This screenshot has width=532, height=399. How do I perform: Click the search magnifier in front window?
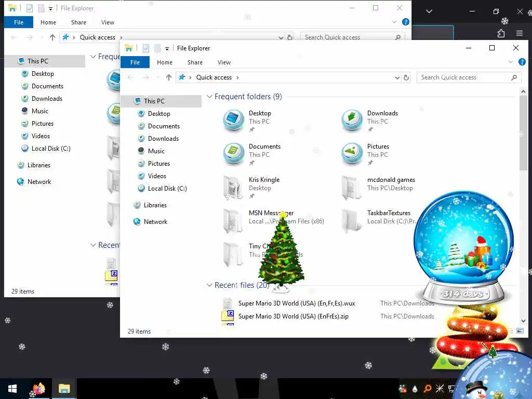coord(514,78)
